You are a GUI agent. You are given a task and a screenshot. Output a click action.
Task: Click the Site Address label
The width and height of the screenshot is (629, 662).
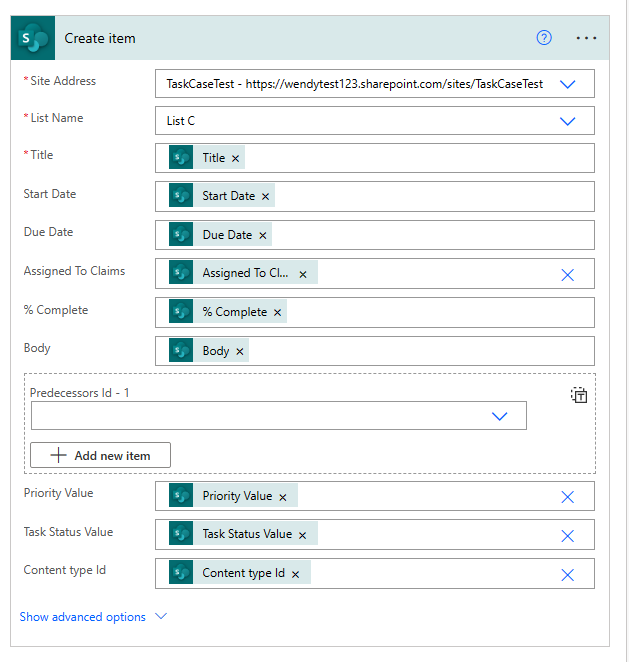point(63,81)
